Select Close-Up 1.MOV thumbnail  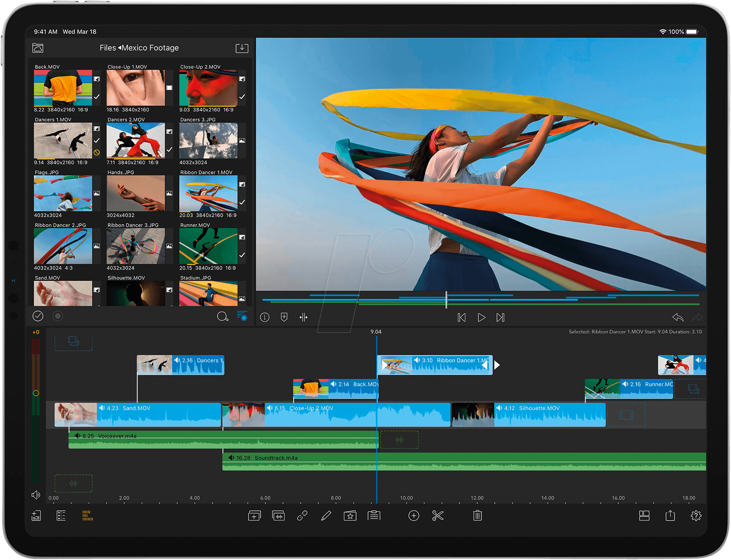(x=135, y=88)
